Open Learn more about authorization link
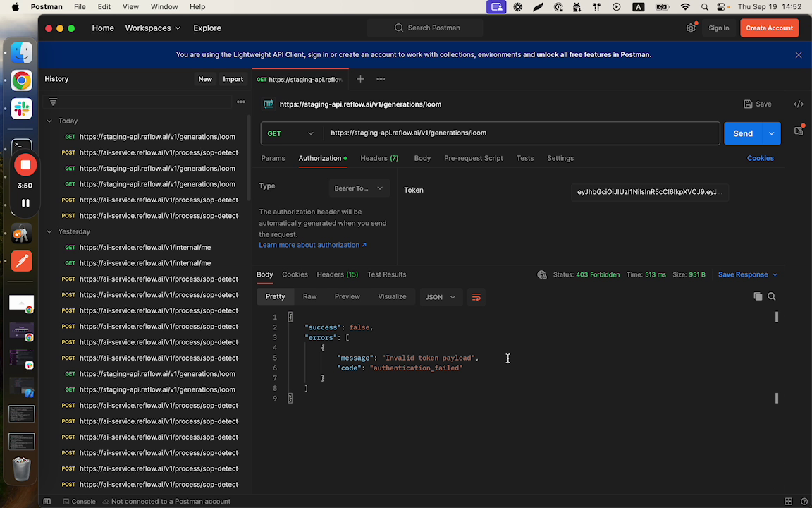Screen dimensions: 812x508 pos(312,245)
